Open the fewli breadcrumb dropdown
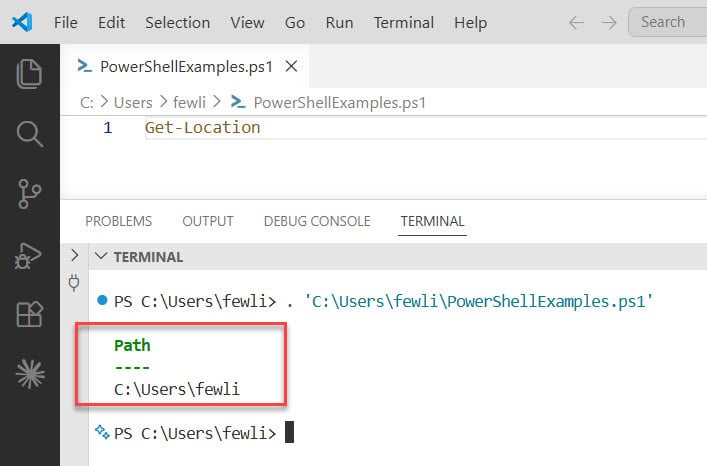Image resolution: width=707 pixels, height=466 pixels. click(x=189, y=103)
